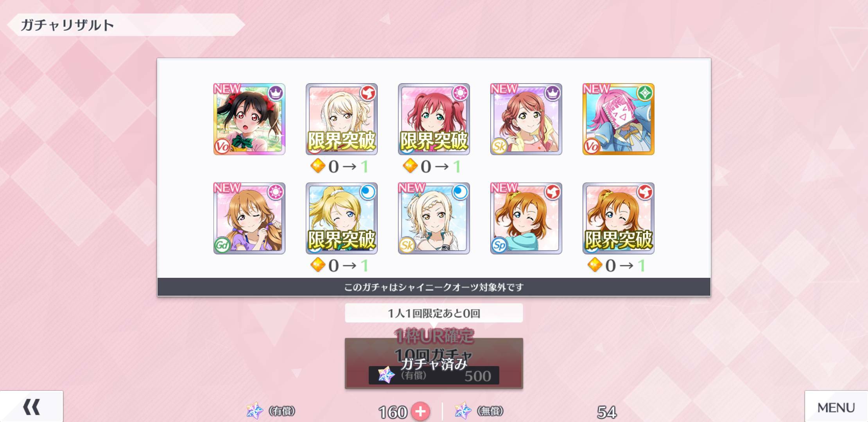Viewport: 868px width, 422px height.
Task: Select the black-haired girl with twin-tails card
Action: [249, 119]
